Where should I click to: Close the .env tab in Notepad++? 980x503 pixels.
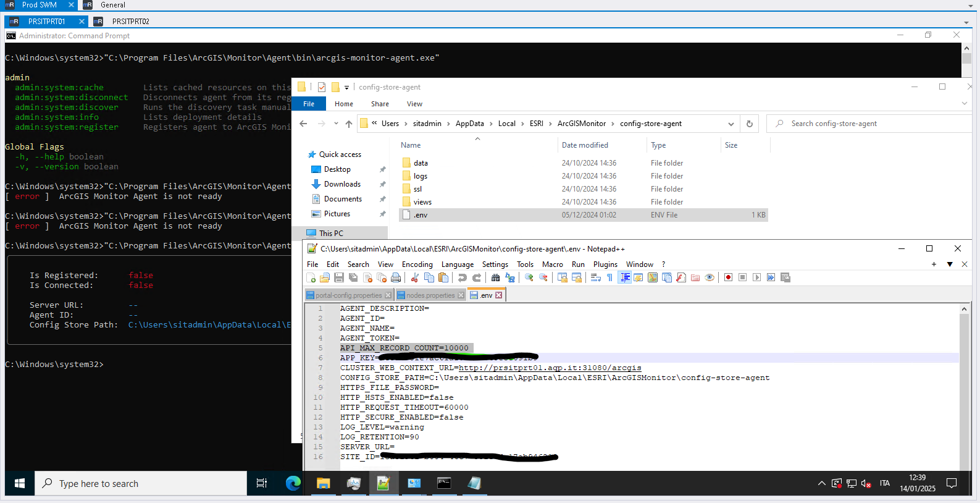[499, 295]
